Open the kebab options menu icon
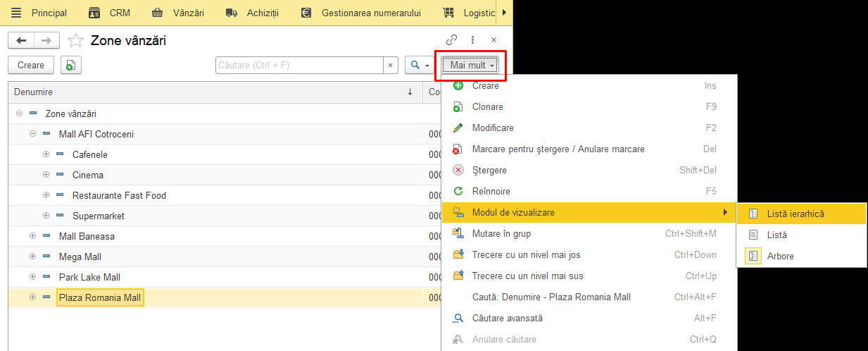 (x=473, y=40)
